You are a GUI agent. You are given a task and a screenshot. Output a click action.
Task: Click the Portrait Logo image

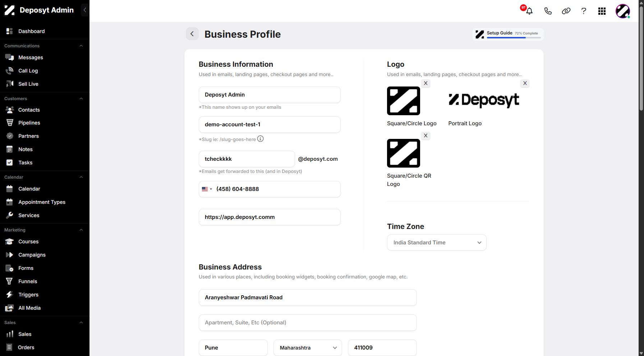coord(484,100)
